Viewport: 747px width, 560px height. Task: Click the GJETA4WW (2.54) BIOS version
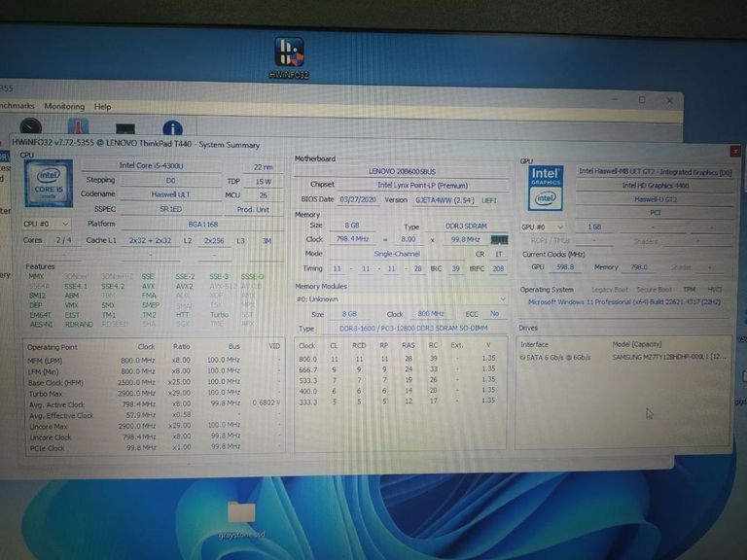[x=445, y=200]
